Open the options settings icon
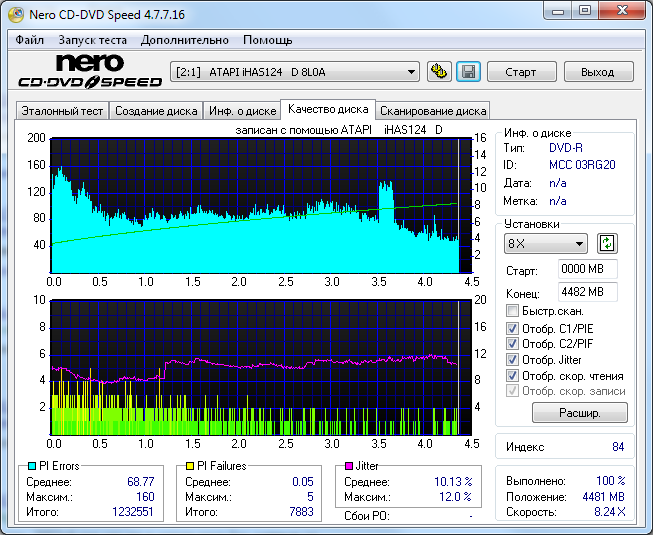This screenshot has width=653, height=535. pyautogui.click(x=439, y=72)
